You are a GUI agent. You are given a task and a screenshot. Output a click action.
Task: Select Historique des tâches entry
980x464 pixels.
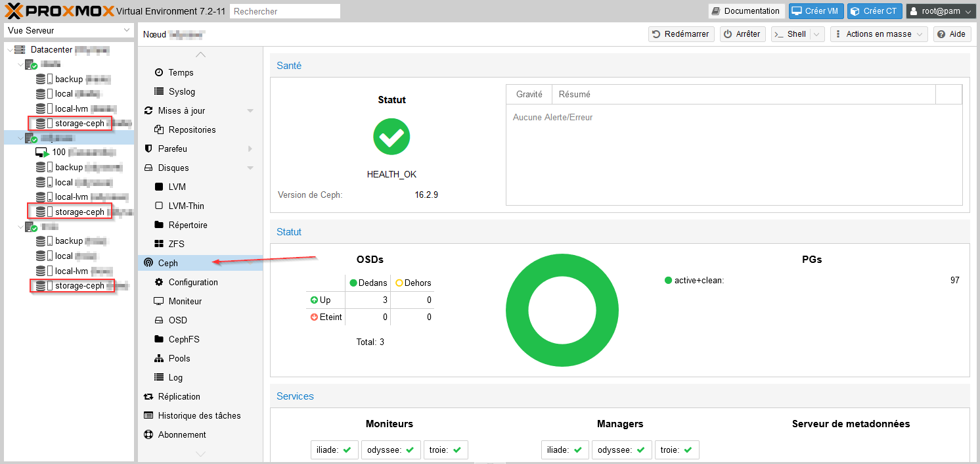[x=199, y=415]
